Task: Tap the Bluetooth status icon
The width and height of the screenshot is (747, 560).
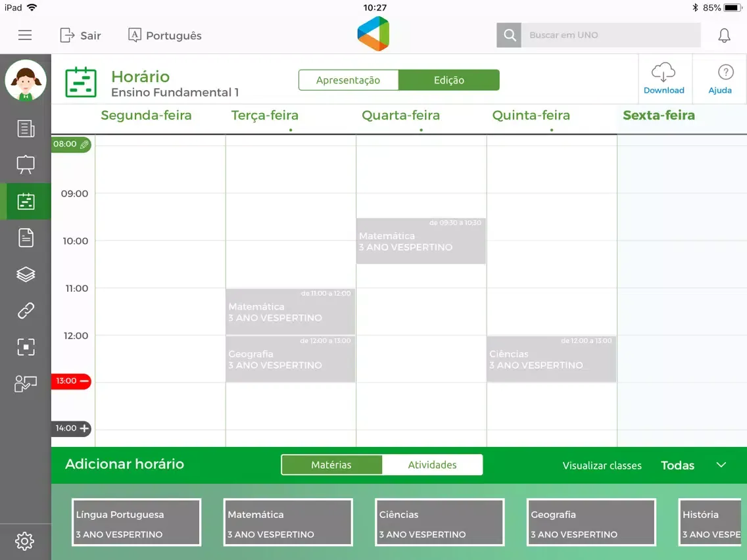Action: pyautogui.click(x=695, y=8)
